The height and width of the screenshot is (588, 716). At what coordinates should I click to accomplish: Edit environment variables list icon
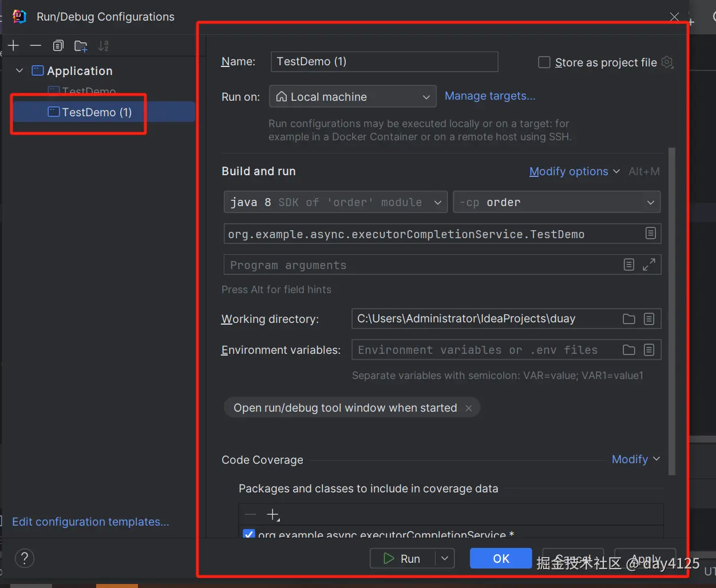[x=649, y=350]
